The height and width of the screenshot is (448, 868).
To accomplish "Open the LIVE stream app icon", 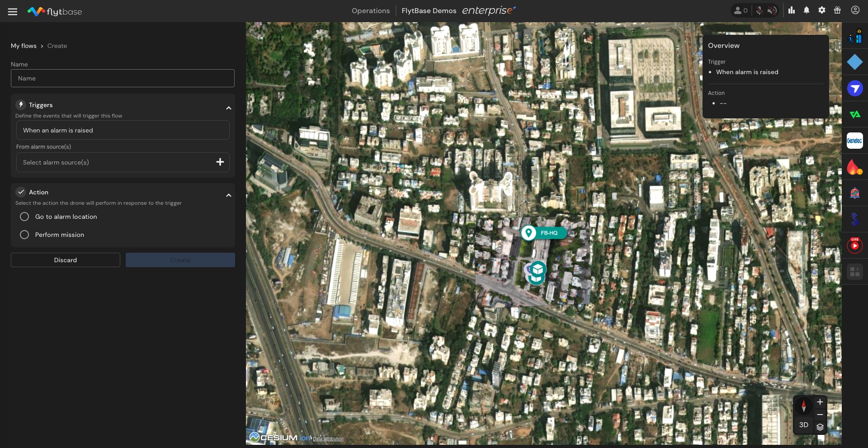I will point(854,245).
